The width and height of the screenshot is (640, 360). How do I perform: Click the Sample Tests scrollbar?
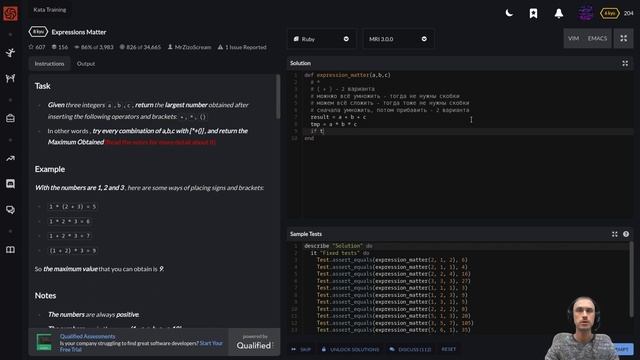631,280
